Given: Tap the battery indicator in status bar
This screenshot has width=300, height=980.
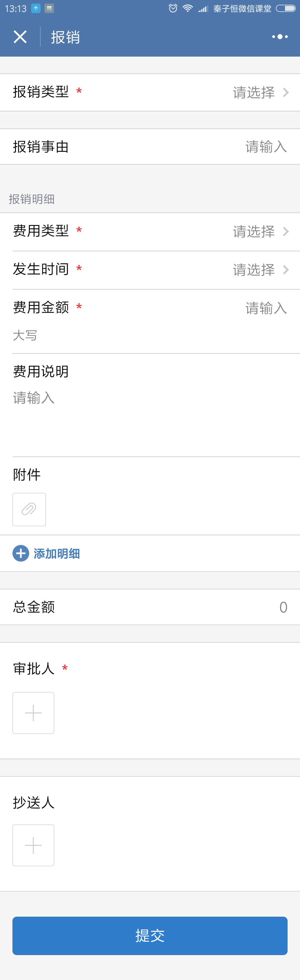Looking at the screenshot, I should tap(286, 8).
